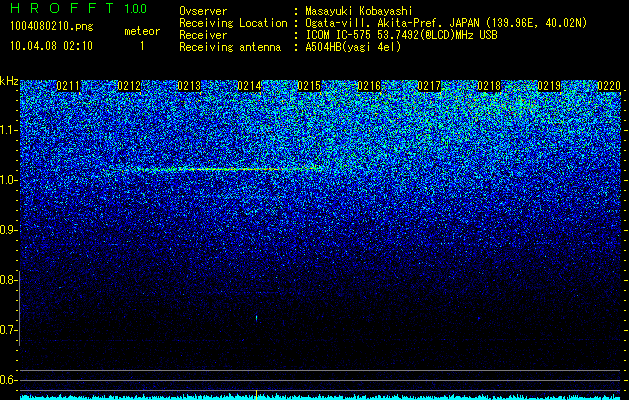The image size is (629, 400).
Task: Click the 0216 time marker
Action: [369, 86]
